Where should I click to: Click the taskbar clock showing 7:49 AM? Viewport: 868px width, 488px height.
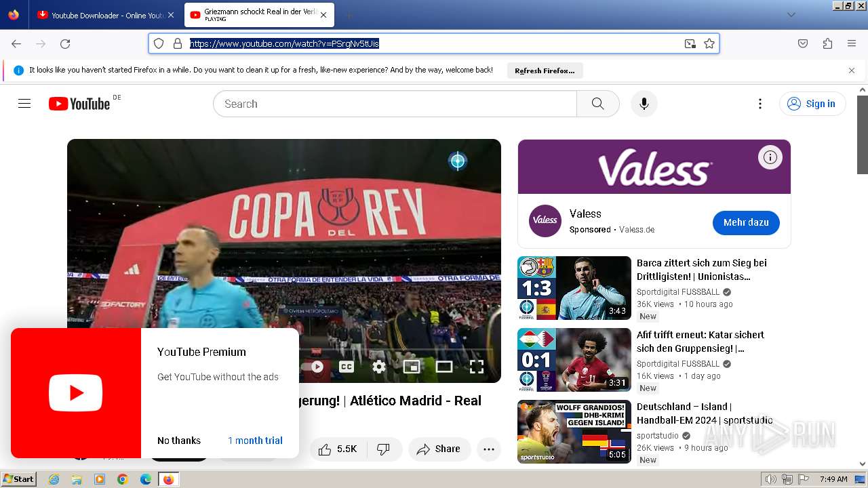tap(833, 479)
